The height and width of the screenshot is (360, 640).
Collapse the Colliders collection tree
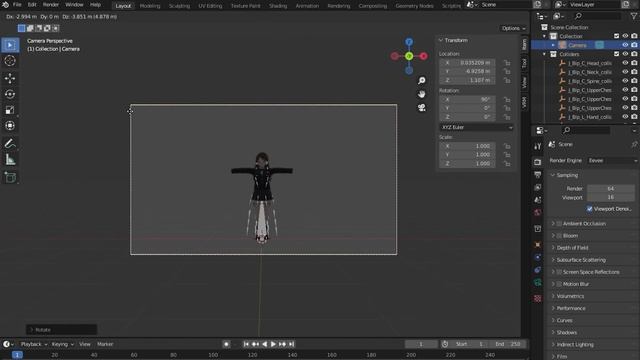click(x=544, y=54)
